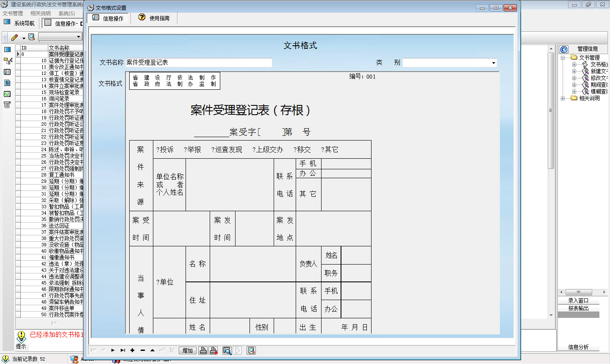The width and height of the screenshot is (610, 364).
Task: Switch to the 信息操作 tab in the dialog
Action: pyautogui.click(x=108, y=18)
